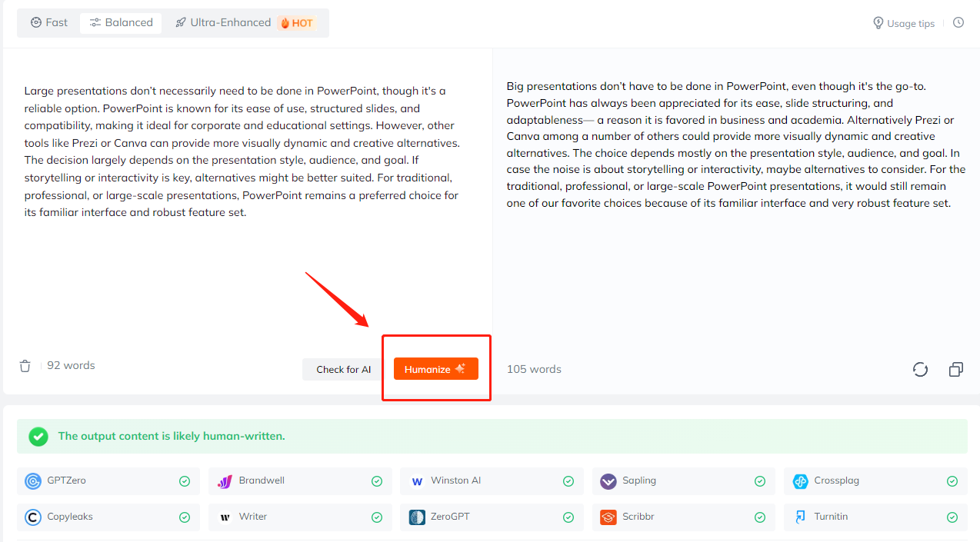Click the regenerate output icon
Image resolution: width=980 pixels, height=542 pixels.
pos(920,370)
